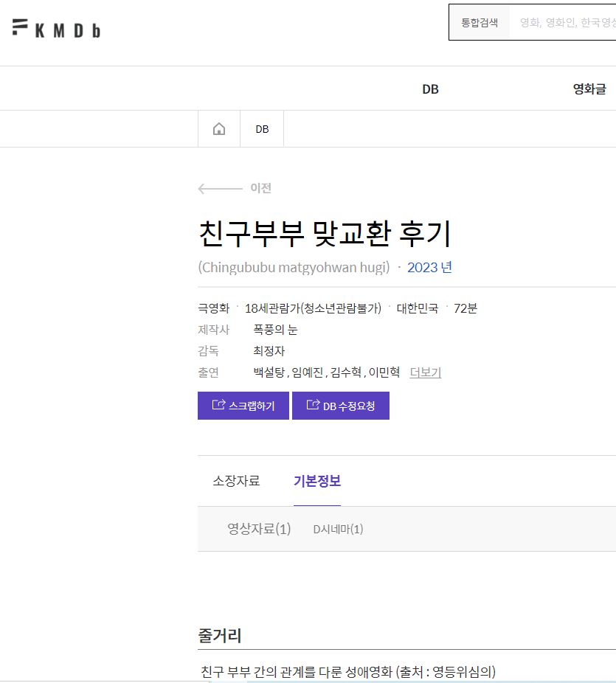Open the 영화글 main menu
Image resolution: width=616 pixels, height=683 pixels.
[x=589, y=89]
